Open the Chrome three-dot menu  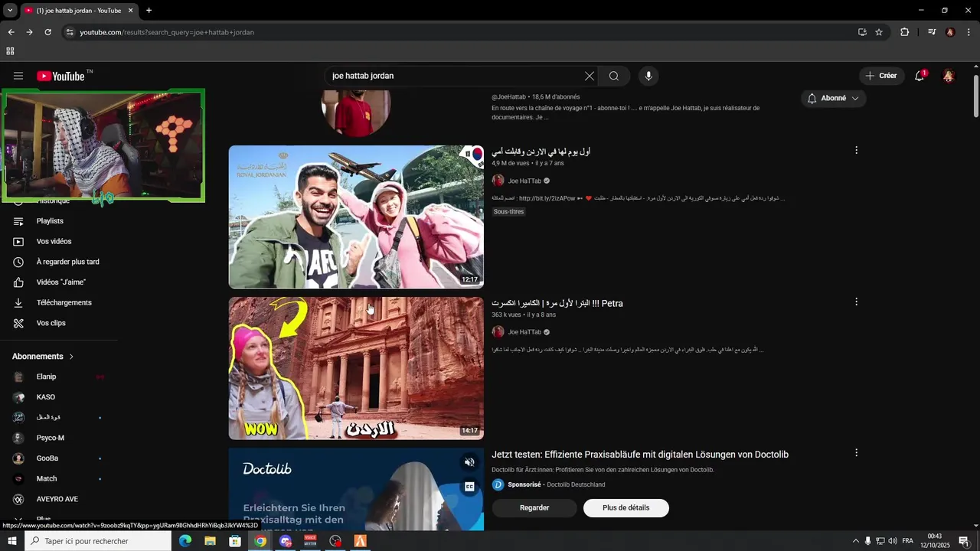(x=969, y=32)
